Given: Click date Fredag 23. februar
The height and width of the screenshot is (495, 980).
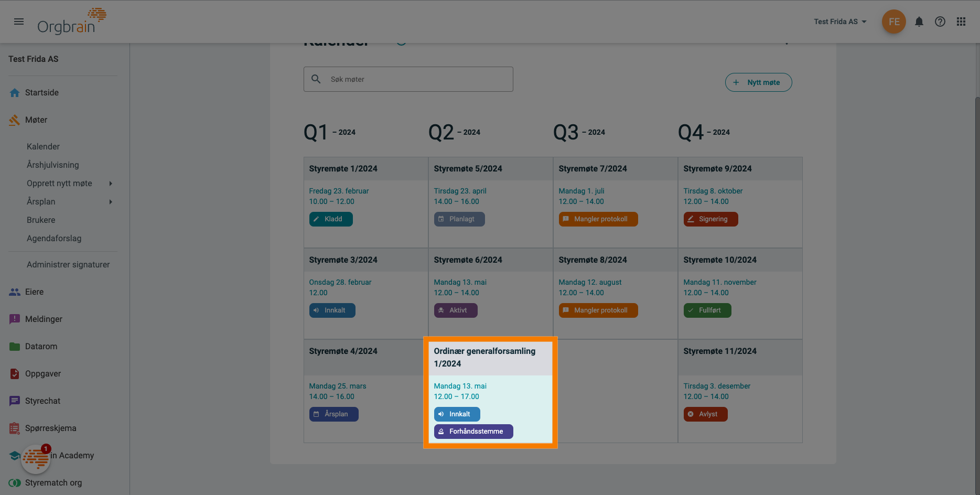Looking at the screenshot, I should pyautogui.click(x=339, y=191).
